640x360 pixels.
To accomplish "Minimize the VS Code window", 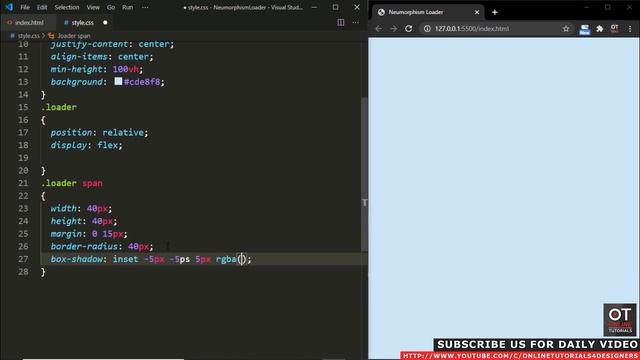I will pyautogui.click(x=314, y=7).
